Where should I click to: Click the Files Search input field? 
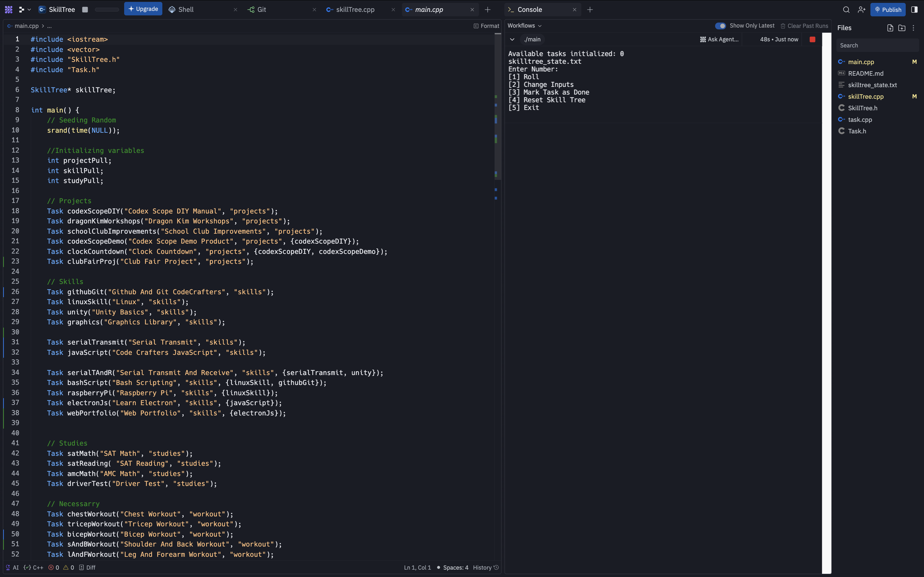(877, 46)
